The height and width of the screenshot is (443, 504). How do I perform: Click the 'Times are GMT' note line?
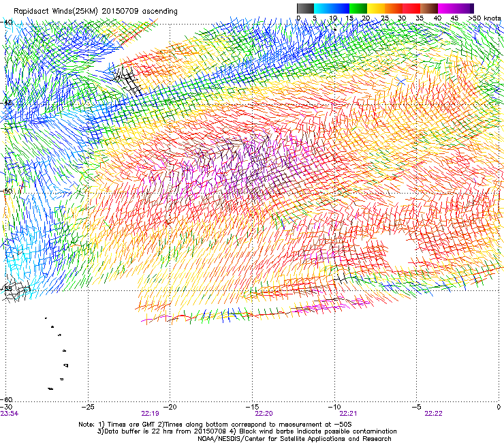[x=215, y=425]
